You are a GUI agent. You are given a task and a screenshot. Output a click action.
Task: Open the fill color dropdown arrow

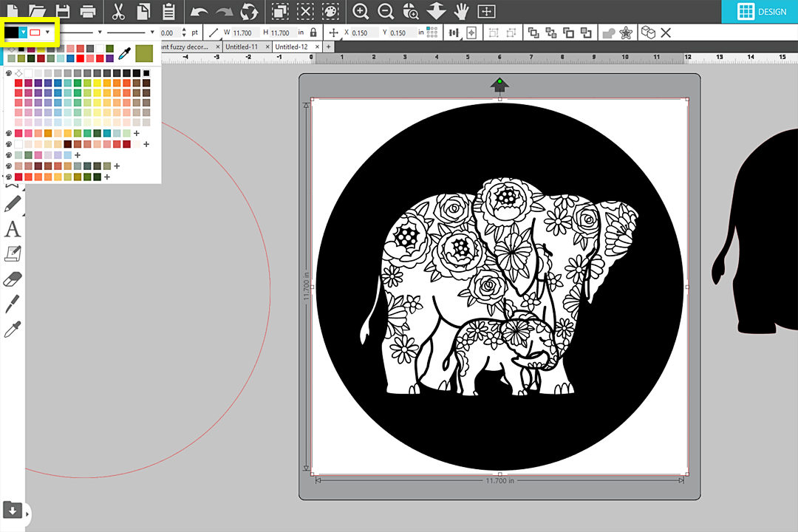(24, 33)
